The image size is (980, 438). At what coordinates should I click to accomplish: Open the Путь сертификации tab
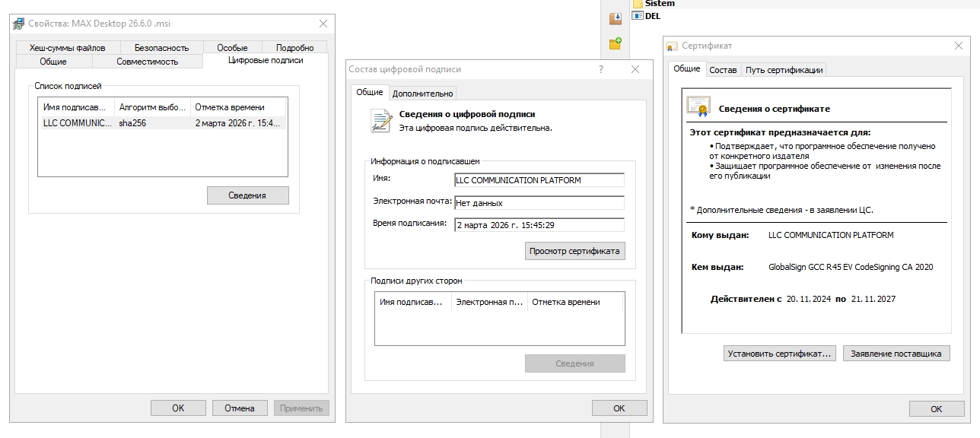click(784, 70)
